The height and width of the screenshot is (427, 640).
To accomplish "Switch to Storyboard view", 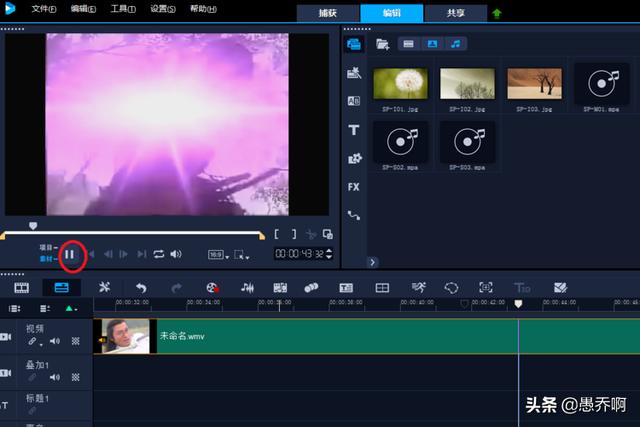I will click(x=22, y=288).
